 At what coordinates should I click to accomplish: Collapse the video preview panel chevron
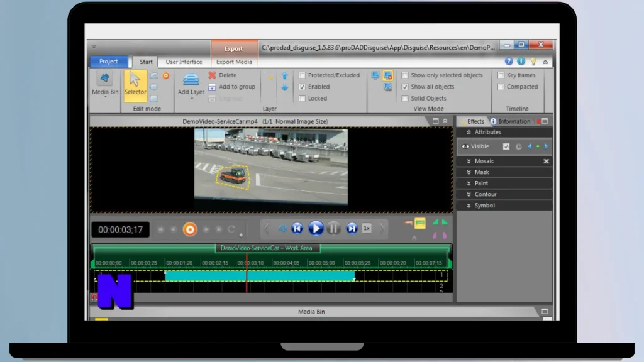click(x=445, y=121)
